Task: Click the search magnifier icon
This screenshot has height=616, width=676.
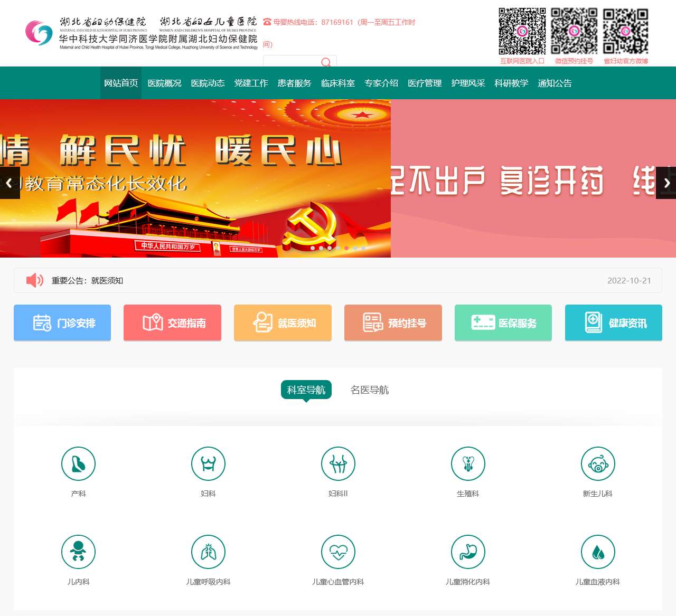Action: click(326, 62)
